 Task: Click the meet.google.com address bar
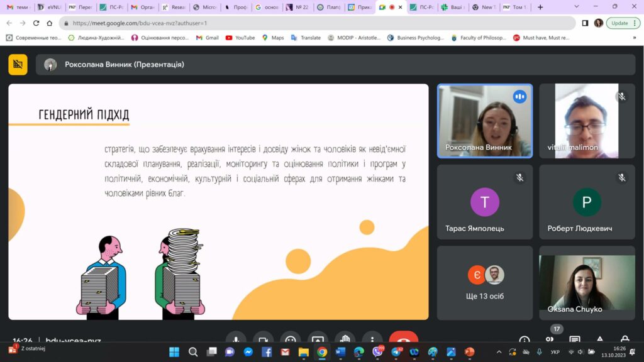click(314, 23)
